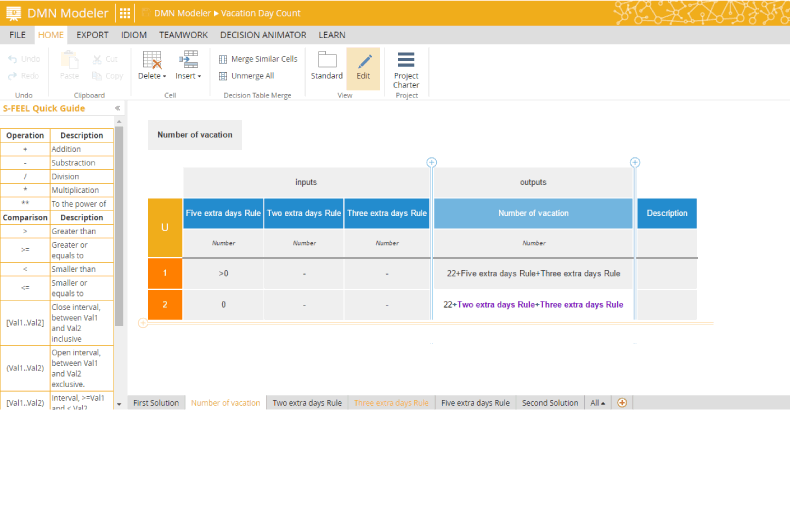Open the First Solution sheet tab
The height and width of the screenshot is (515, 790).
[156, 403]
